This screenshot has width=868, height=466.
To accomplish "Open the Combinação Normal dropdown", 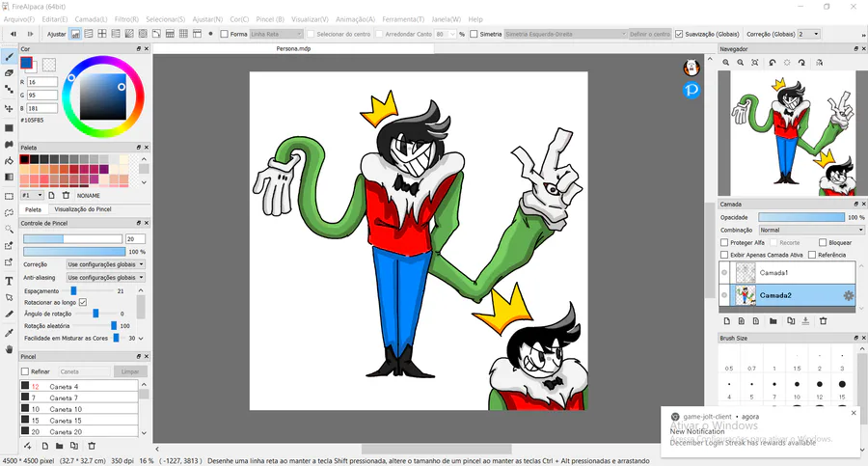I will point(811,230).
